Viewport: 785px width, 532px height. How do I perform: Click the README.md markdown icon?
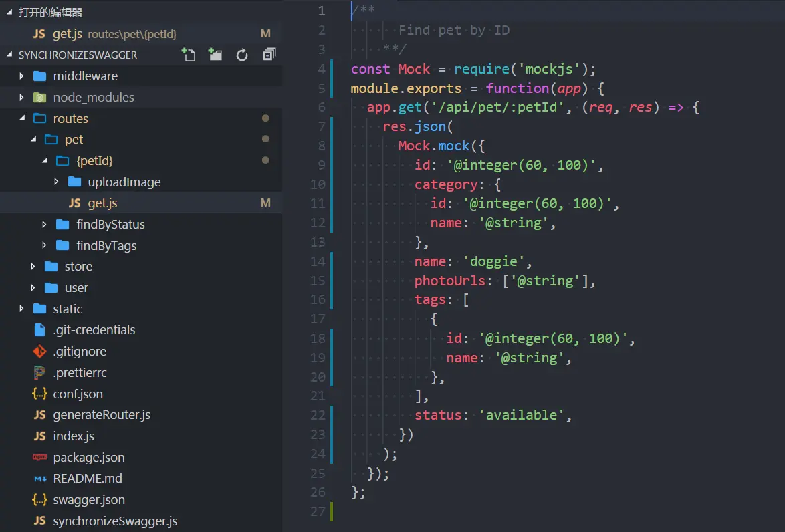coord(40,479)
